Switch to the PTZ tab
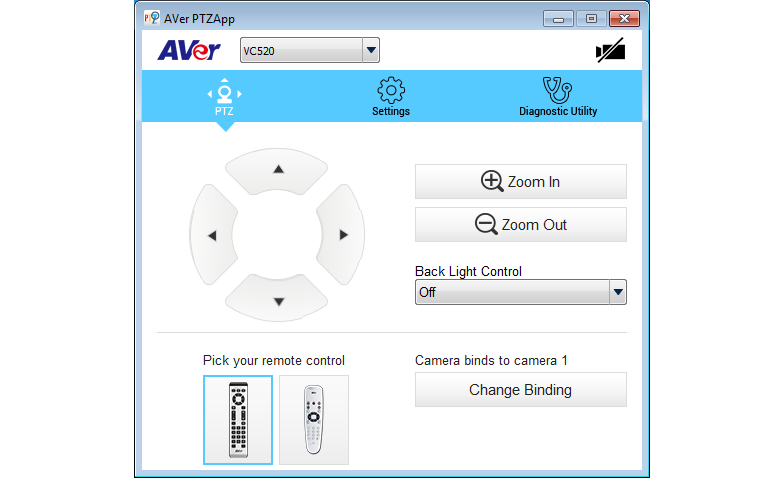Viewport: 784px width, 478px height. [224, 98]
